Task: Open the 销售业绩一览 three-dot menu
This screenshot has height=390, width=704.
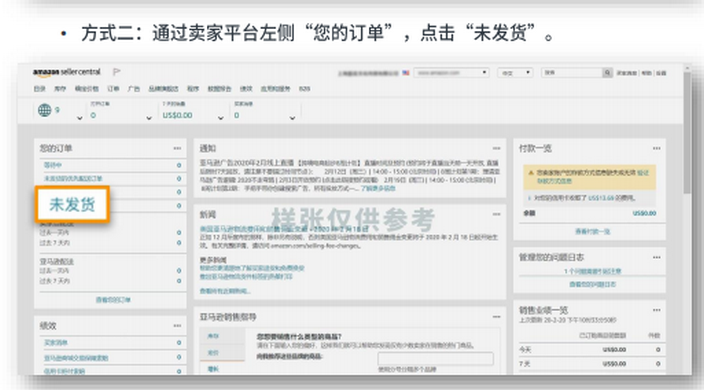Action: pos(656,310)
